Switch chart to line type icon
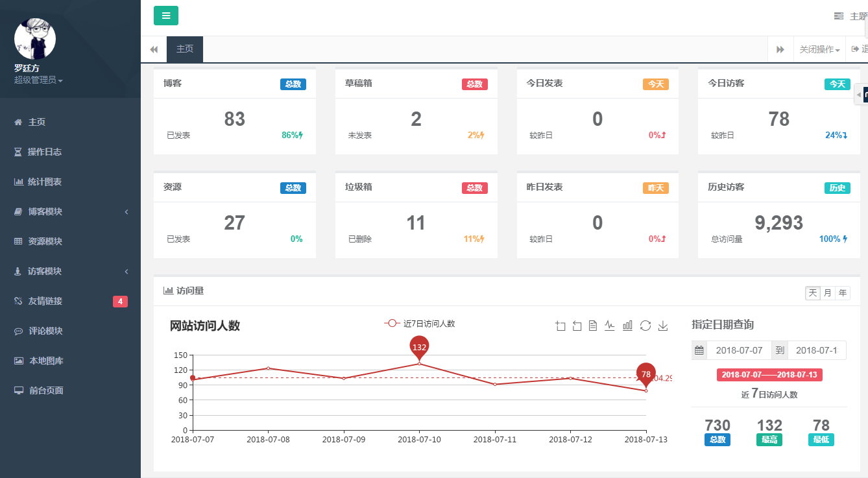868x478 pixels. (610, 326)
